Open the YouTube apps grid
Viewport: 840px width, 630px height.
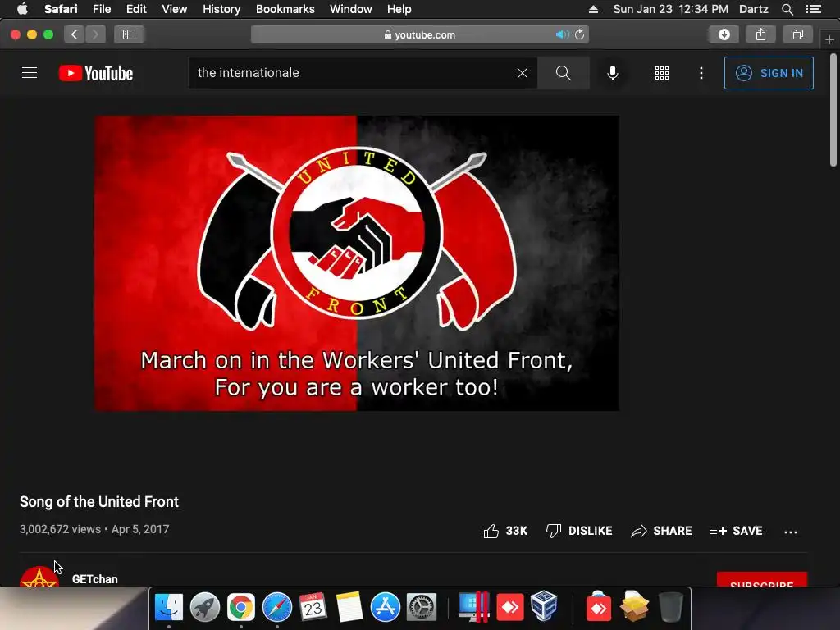point(662,73)
